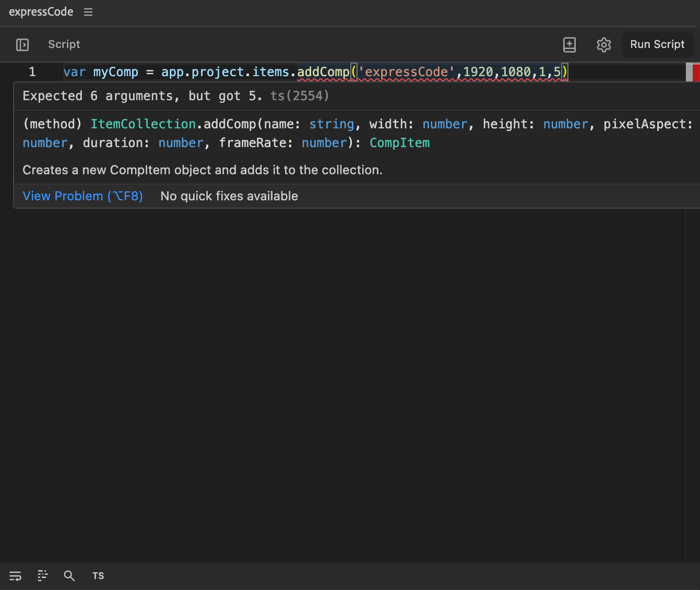700x590 pixels.
Task: Toggle word wrap icon in bottom bar
Action: 16,576
